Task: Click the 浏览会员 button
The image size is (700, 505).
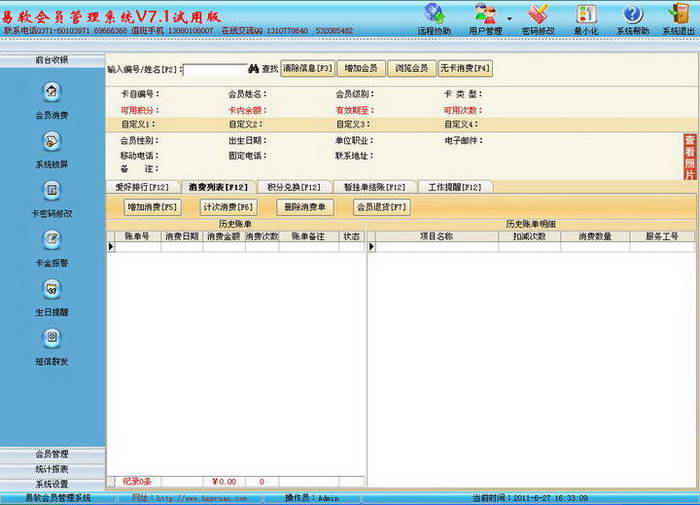Action: (x=412, y=68)
